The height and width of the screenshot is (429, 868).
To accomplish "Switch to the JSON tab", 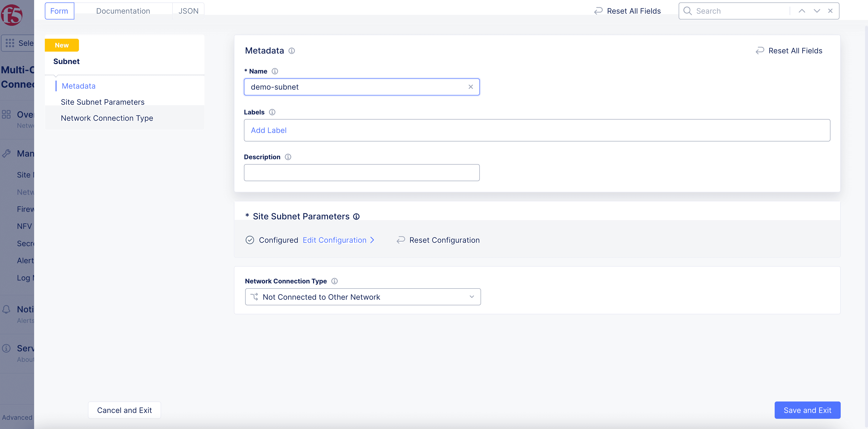I will tap(188, 10).
